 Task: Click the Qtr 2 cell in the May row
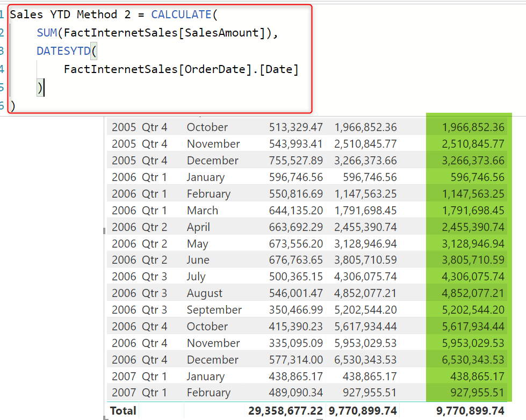tap(154, 244)
